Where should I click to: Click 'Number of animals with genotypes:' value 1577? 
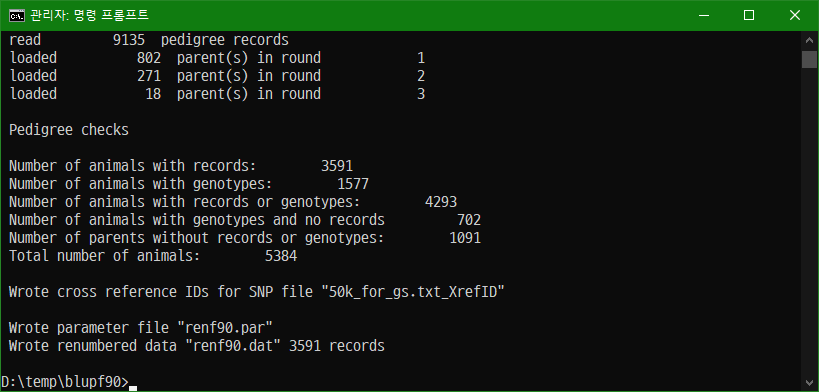point(353,184)
